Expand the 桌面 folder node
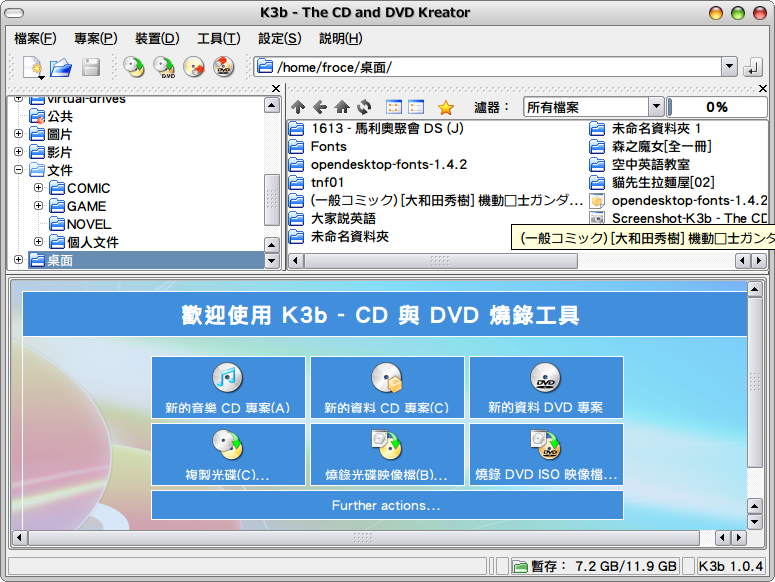Viewport: 775px width, 582px height. pos(18,259)
